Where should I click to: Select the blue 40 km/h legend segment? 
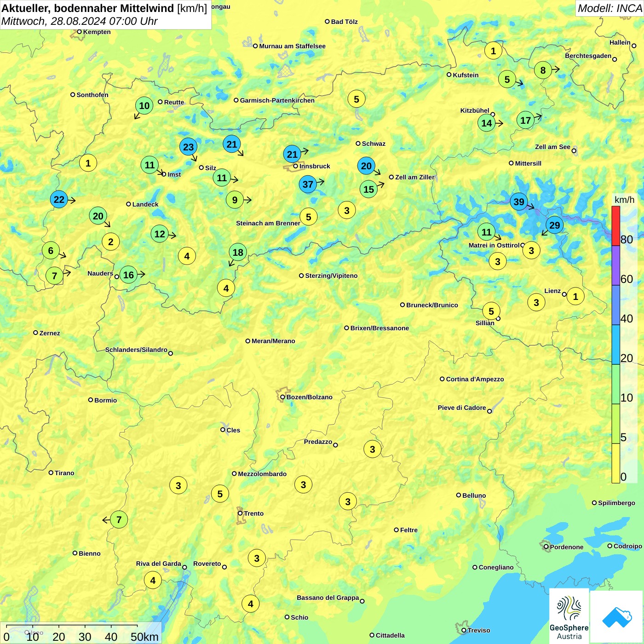point(616,305)
